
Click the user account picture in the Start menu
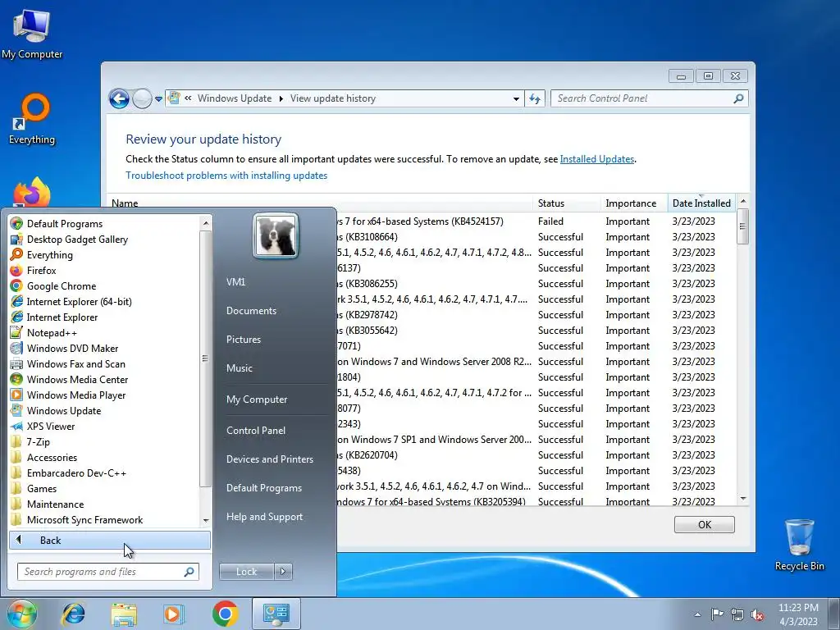click(276, 235)
